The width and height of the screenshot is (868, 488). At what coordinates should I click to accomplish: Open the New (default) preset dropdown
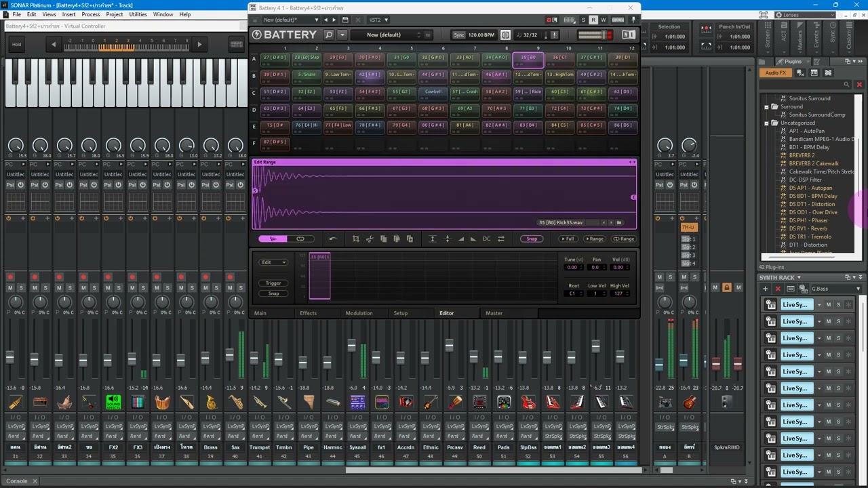tap(290, 20)
